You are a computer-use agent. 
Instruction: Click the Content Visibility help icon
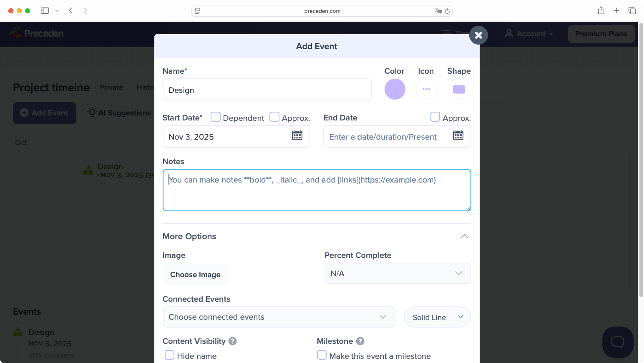coord(233,341)
